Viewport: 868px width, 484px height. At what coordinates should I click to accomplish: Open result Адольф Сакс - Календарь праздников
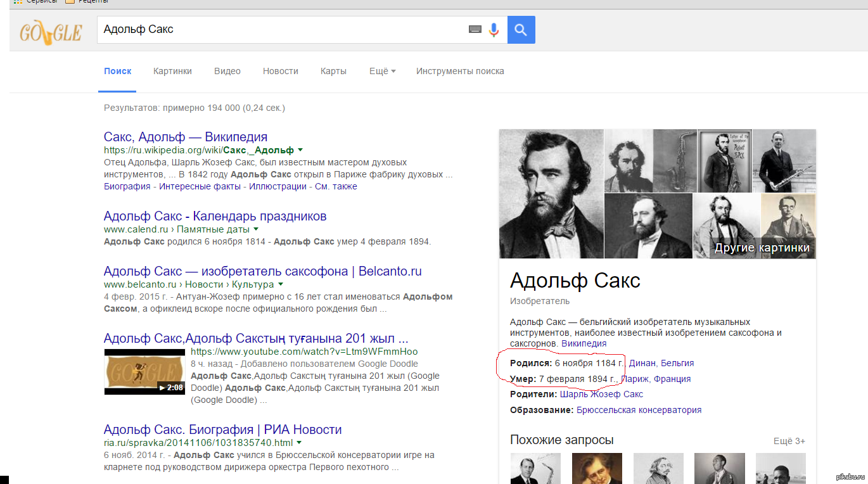[x=215, y=216]
